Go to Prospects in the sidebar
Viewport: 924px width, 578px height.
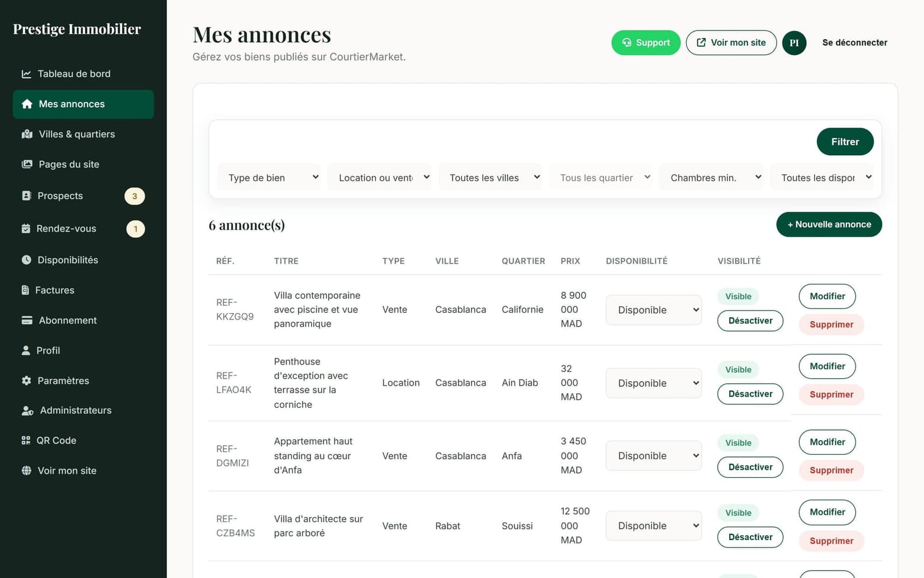point(83,196)
